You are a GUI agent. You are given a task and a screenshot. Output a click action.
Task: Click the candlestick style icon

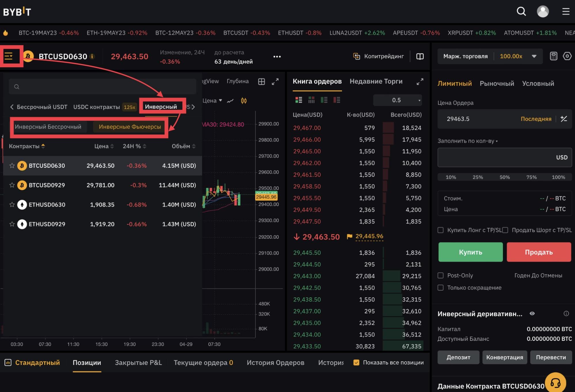[244, 101]
